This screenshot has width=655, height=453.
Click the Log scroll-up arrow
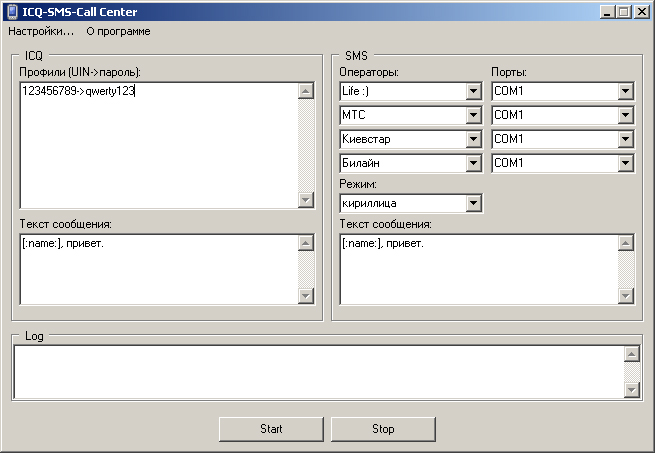pyautogui.click(x=632, y=354)
